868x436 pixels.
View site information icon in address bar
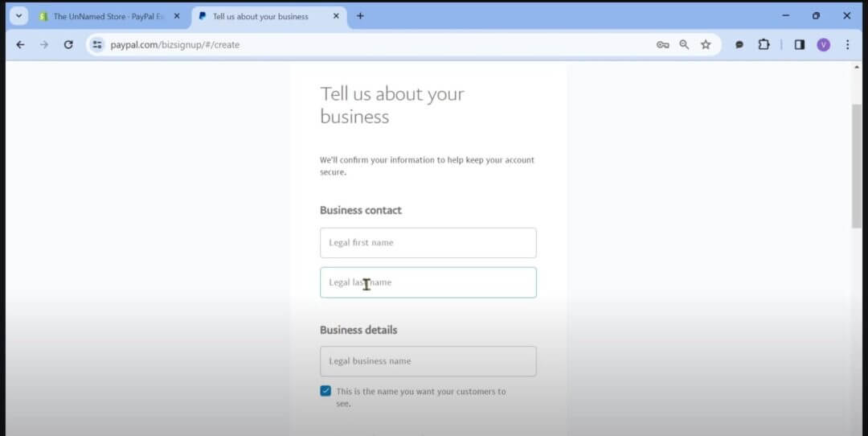[97, 45]
